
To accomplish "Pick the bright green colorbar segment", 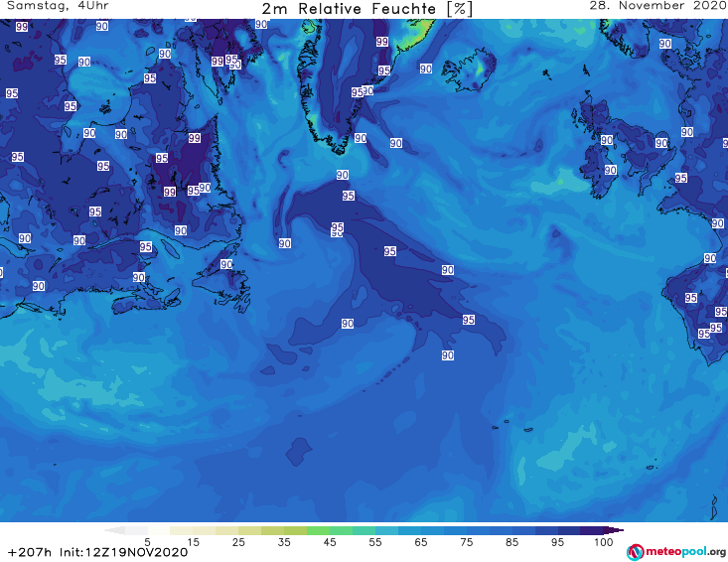I will [x=318, y=530].
